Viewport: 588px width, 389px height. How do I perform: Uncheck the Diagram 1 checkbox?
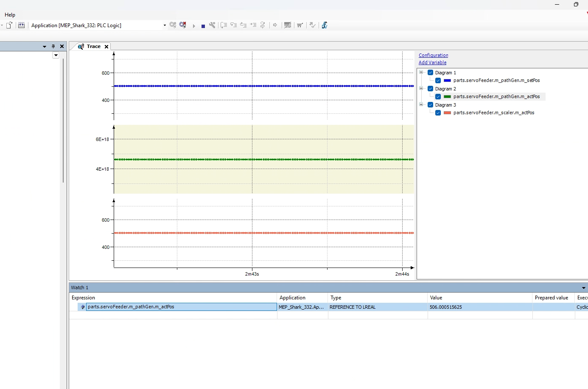[x=431, y=73]
